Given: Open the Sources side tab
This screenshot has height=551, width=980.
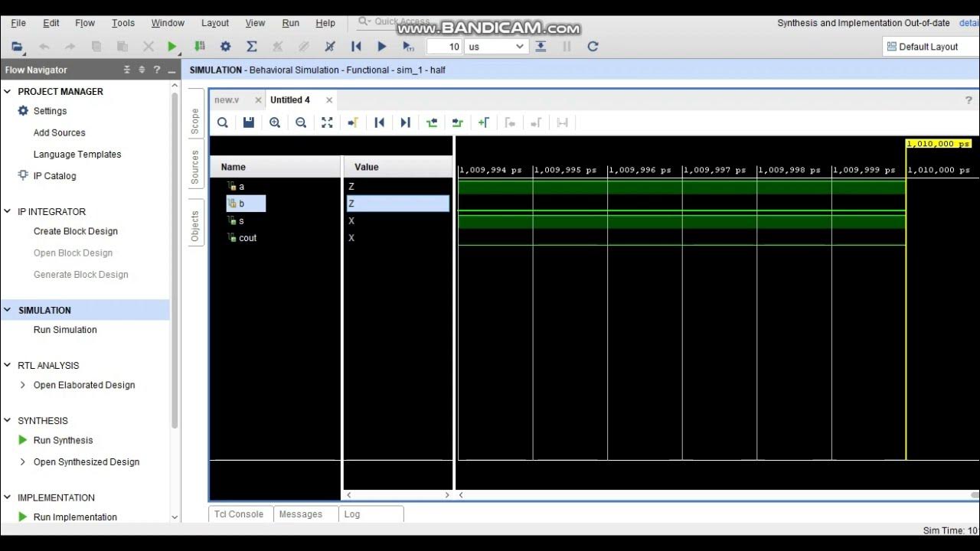Looking at the screenshot, I should pyautogui.click(x=195, y=167).
